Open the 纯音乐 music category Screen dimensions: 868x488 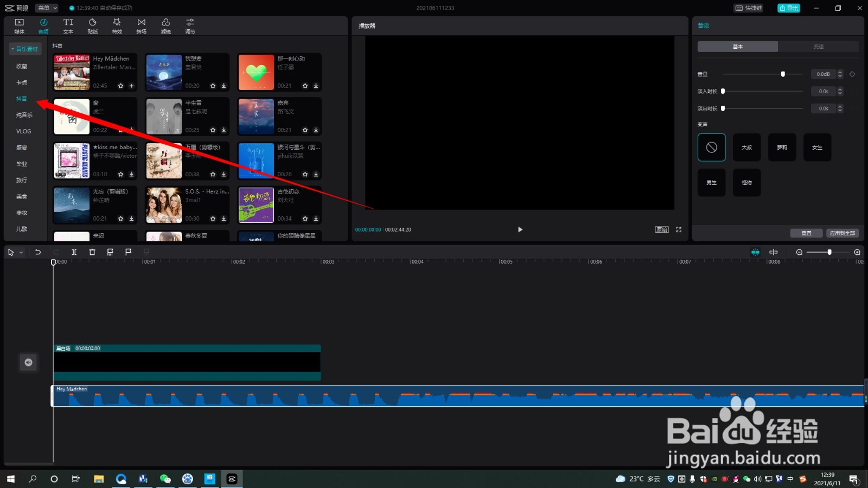coord(24,115)
